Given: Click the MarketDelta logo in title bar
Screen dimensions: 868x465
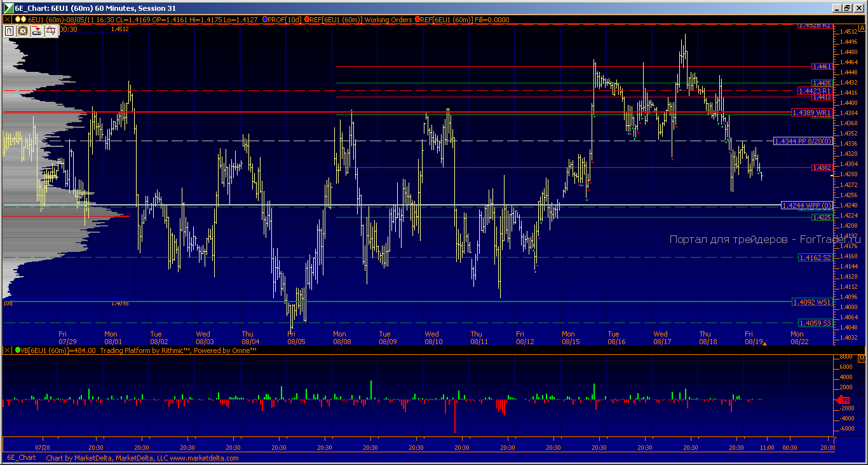Looking at the screenshot, I should tap(8, 8).
